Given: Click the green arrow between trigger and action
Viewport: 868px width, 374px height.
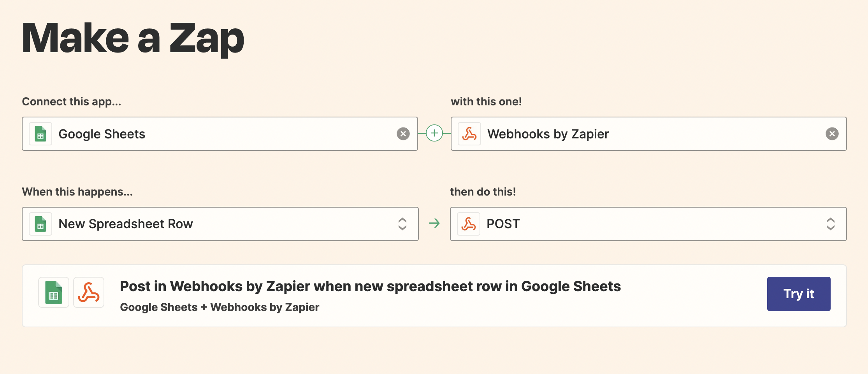Looking at the screenshot, I should click(434, 224).
